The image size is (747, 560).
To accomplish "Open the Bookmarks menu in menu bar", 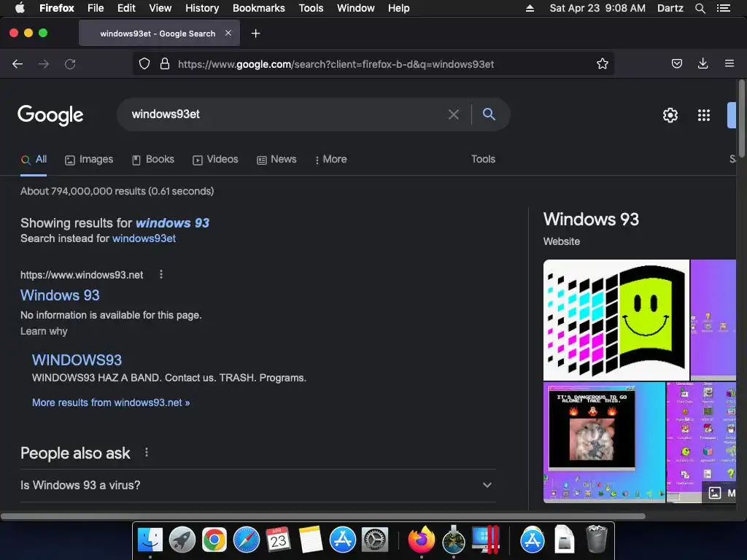I will [259, 8].
